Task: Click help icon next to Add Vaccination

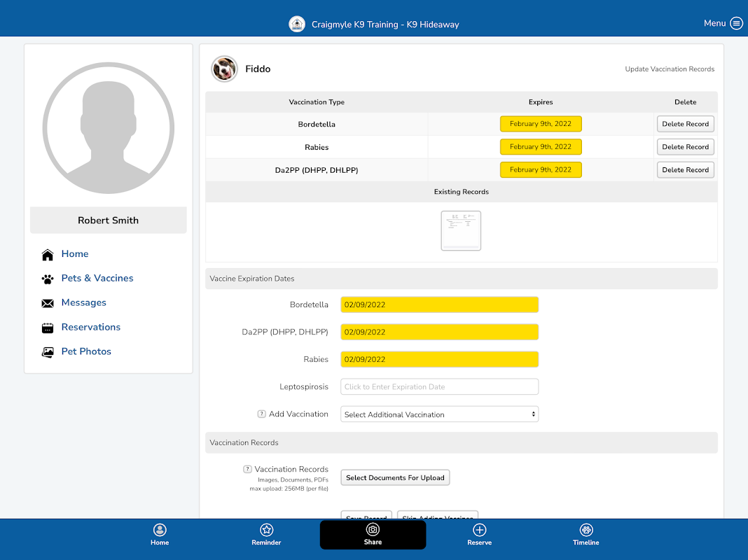Action: 261,414
